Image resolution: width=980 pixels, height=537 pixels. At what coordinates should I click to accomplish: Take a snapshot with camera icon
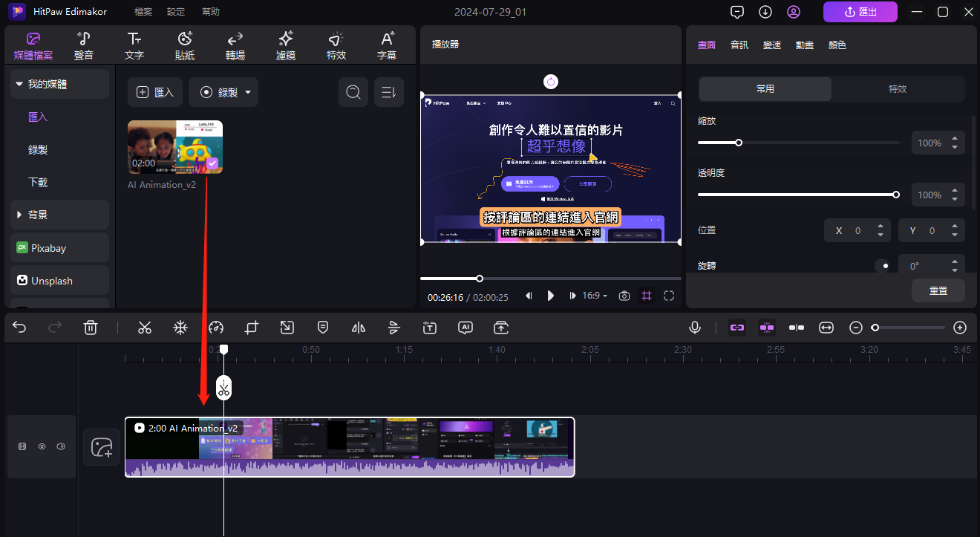624,296
